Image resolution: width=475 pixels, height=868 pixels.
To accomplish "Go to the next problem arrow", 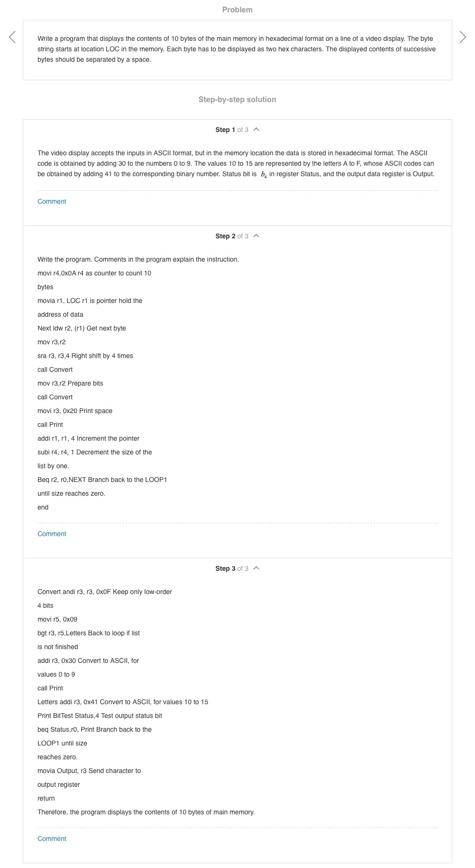I will tap(463, 37).
